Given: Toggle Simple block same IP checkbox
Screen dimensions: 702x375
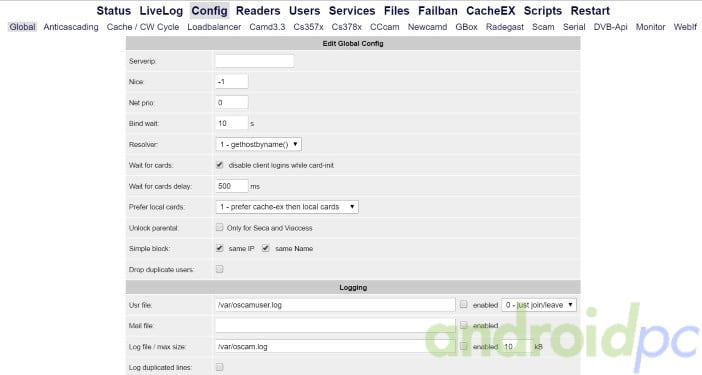Looking at the screenshot, I should (219, 248).
